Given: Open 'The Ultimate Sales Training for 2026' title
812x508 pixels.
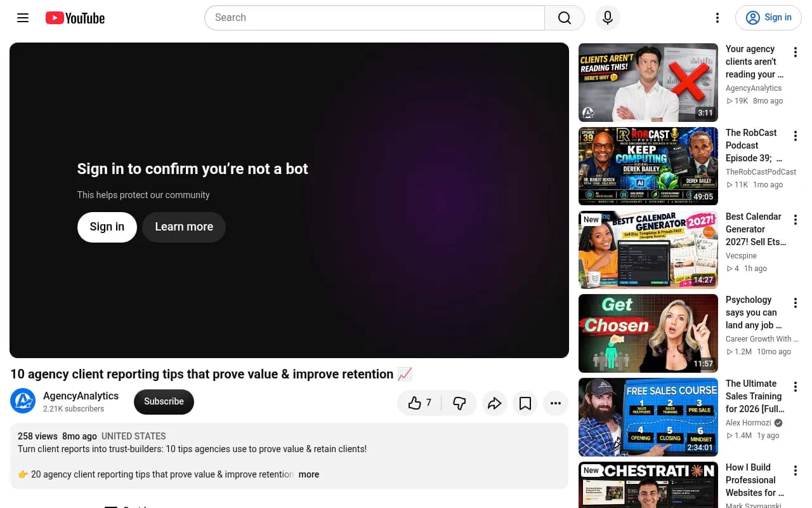Looking at the screenshot, I should click(x=755, y=396).
